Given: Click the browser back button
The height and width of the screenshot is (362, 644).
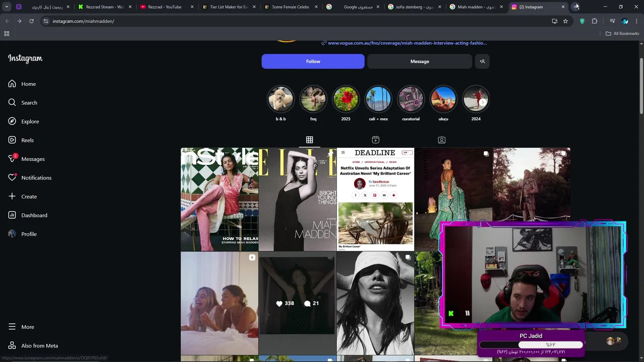Looking at the screenshot, I should pyautogui.click(x=7, y=21).
